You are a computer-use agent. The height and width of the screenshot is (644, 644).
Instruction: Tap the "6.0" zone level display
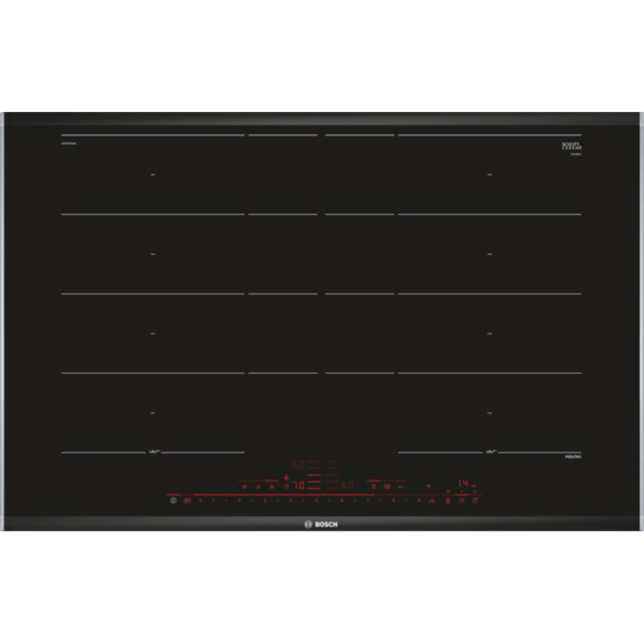pos(347,485)
